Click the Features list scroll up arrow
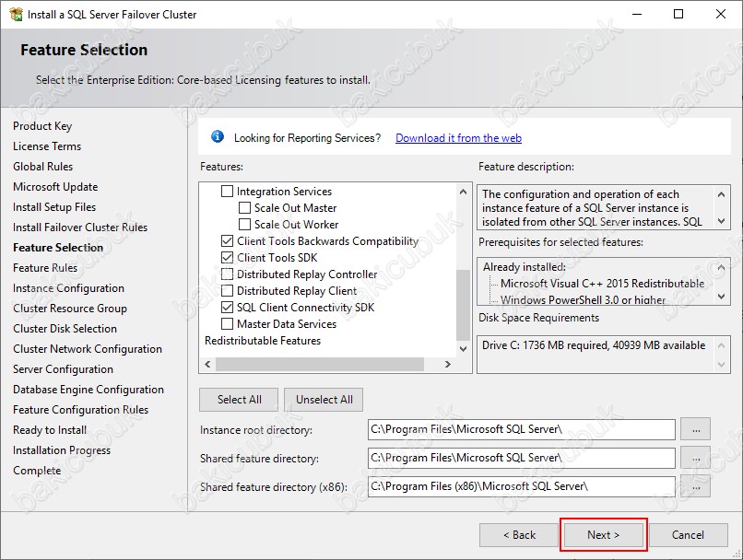 464,192
